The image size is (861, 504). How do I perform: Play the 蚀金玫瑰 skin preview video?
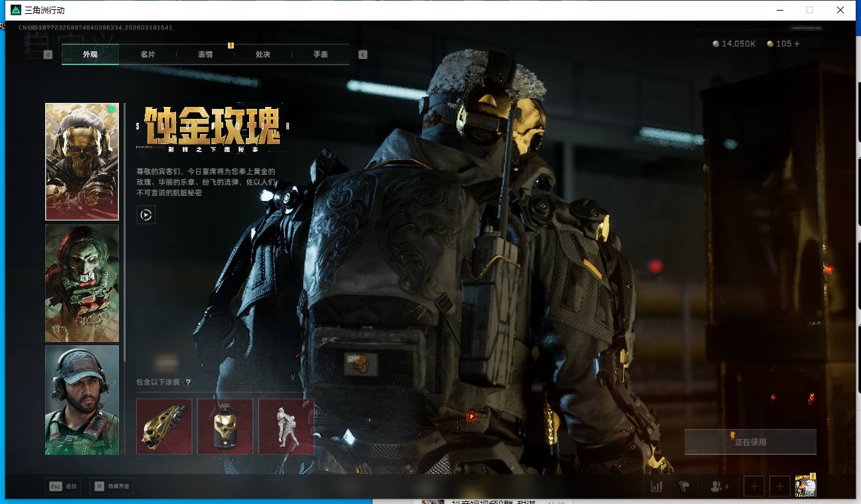[x=146, y=214]
